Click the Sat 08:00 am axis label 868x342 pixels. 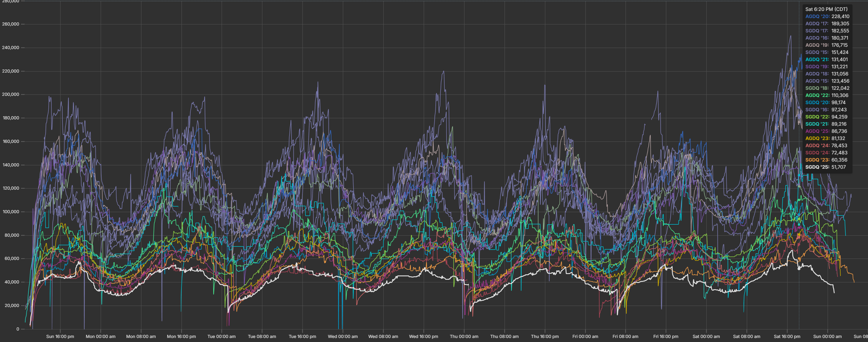747,336
